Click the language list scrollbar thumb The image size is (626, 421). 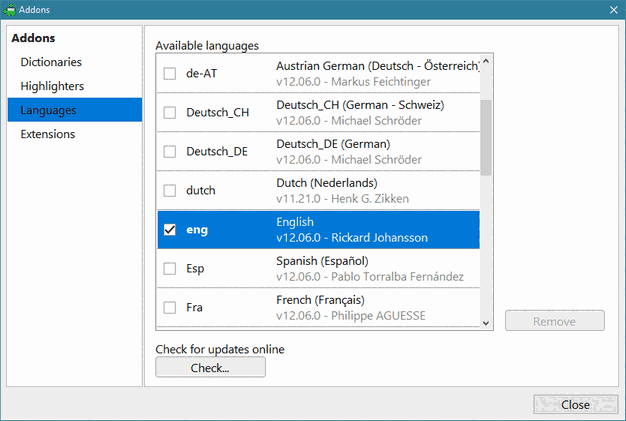486,137
